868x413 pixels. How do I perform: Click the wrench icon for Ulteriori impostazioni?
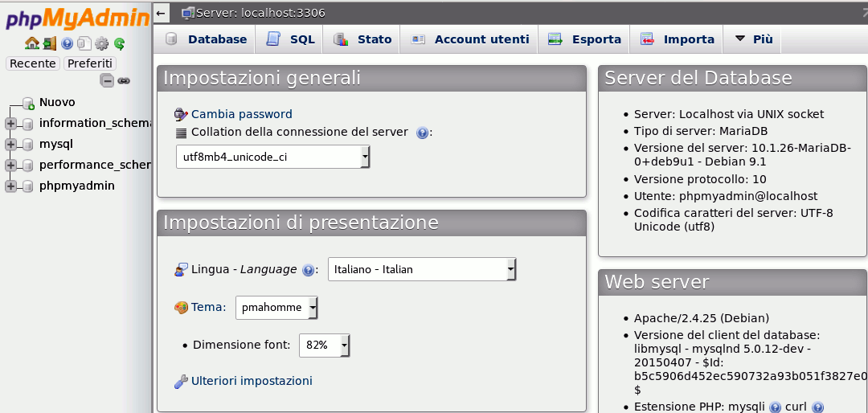pos(181,381)
